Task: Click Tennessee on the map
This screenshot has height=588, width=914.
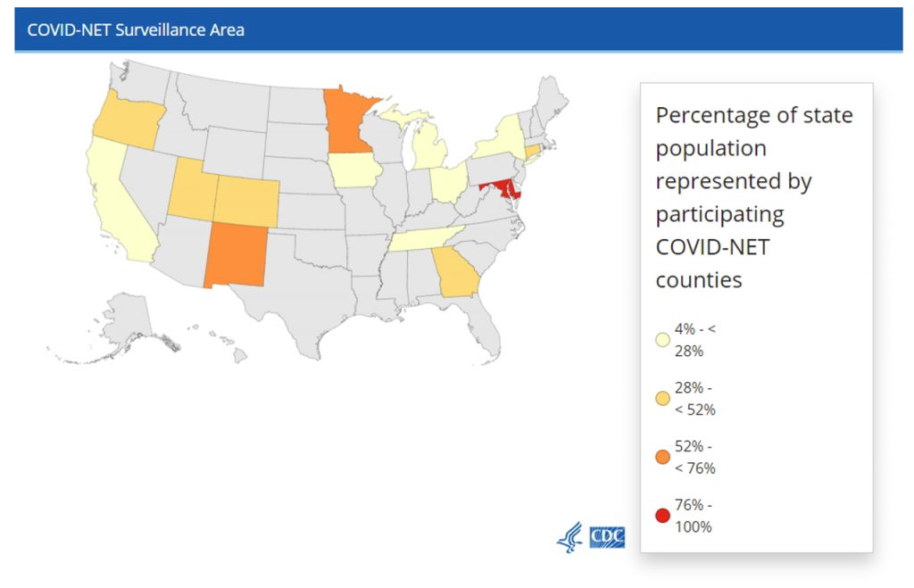Action: point(424,238)
